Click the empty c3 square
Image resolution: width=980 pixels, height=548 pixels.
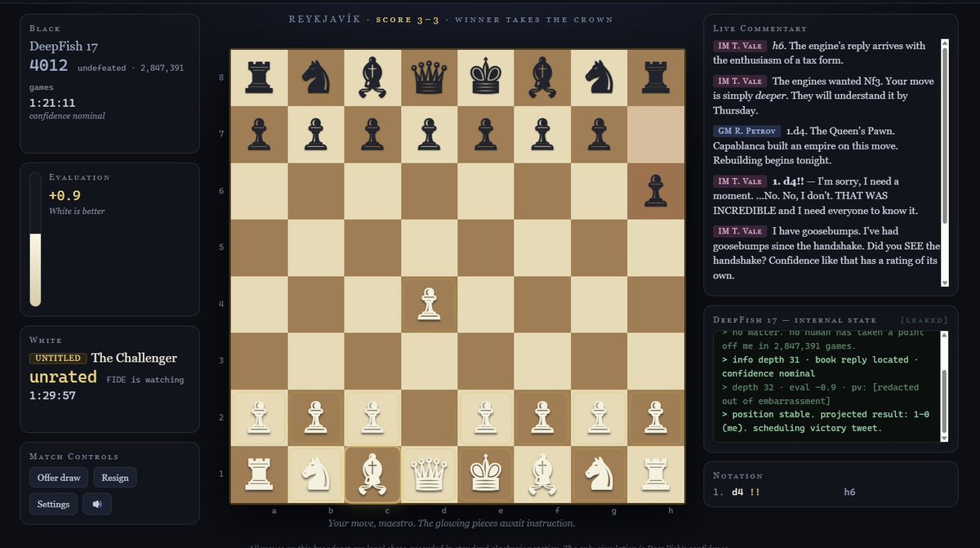pyautogui.click(x=372, y=361)
